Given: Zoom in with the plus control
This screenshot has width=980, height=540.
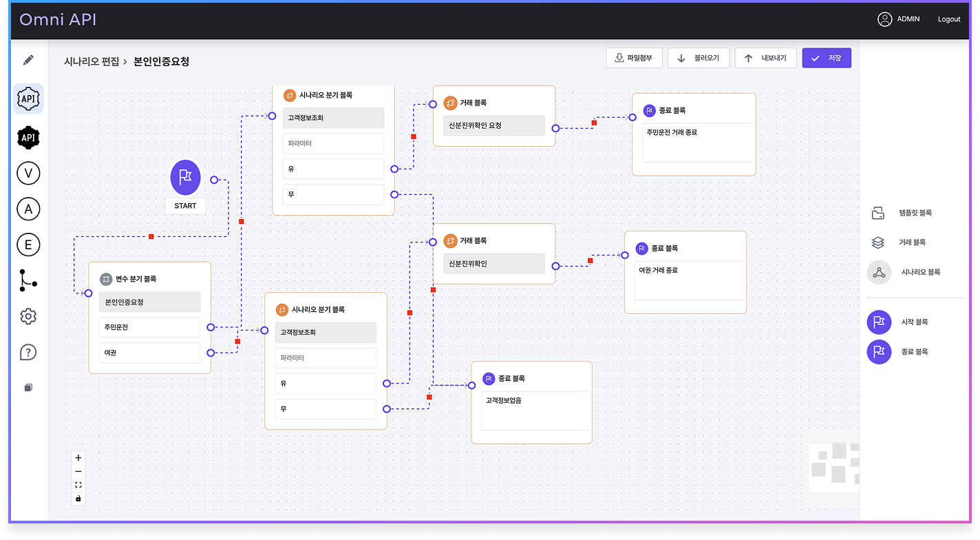Looking at the screenshot, I should coord(78,457).
